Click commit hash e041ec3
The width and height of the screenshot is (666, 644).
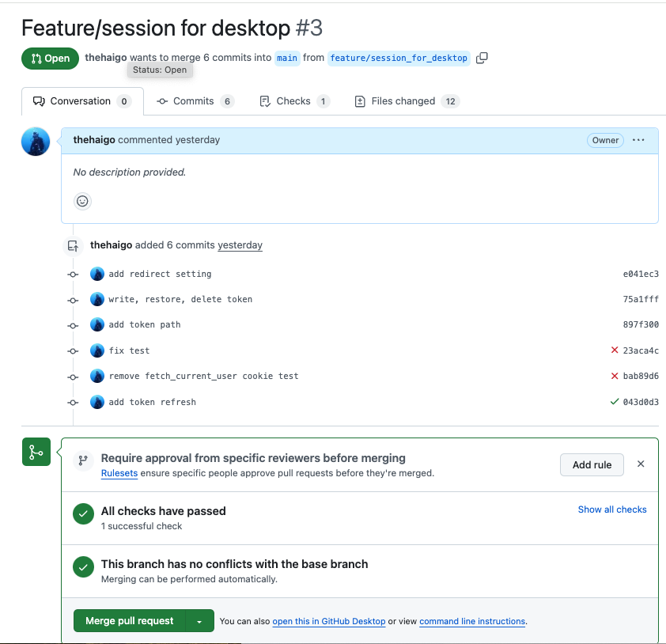pyautogui.click(x=641, y=274)
